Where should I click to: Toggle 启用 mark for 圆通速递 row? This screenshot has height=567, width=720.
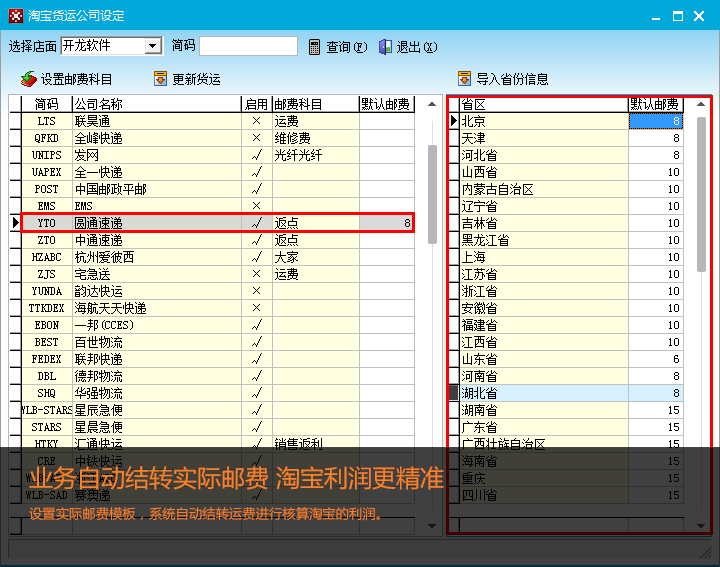(257, 223)
